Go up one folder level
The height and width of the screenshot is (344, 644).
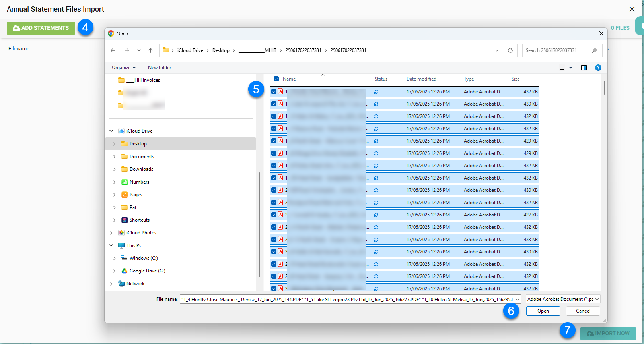150,50
